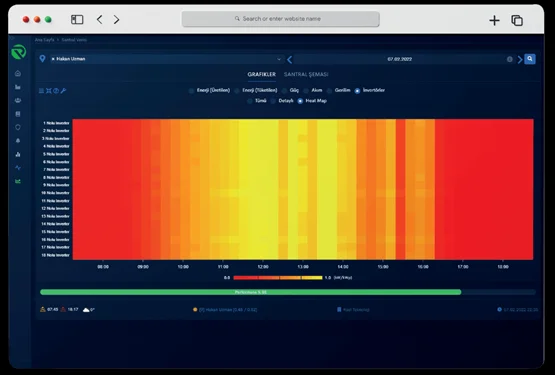Click the browser address bar search field
The width and height of the screenshot is (555, 375).
pyautogui.click(x=281, y=19)
